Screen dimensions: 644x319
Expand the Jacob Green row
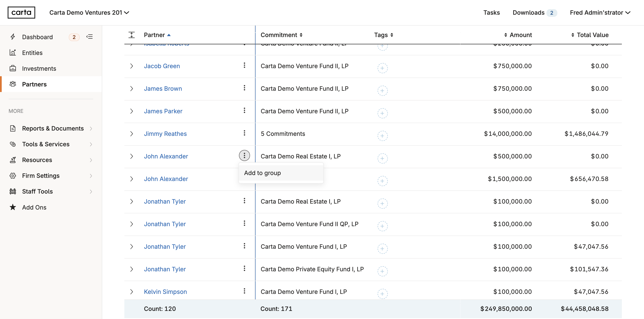click(x=131, y=66)
